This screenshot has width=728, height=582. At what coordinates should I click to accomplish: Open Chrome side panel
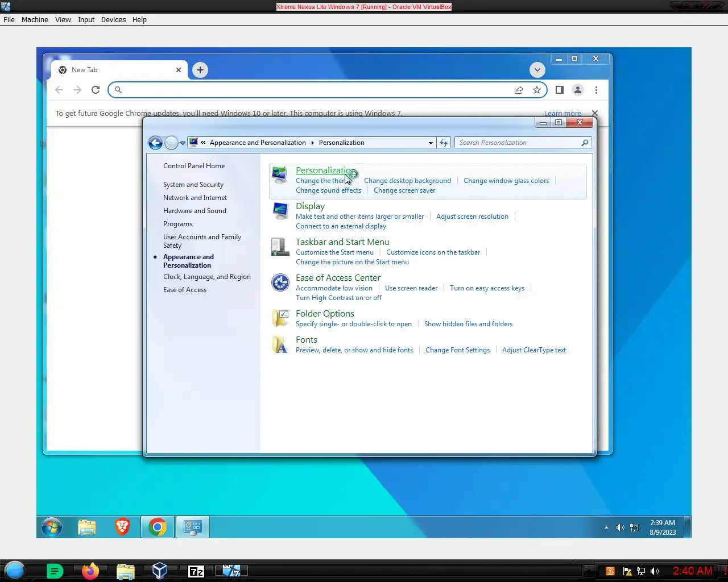[x=560, y=90]
